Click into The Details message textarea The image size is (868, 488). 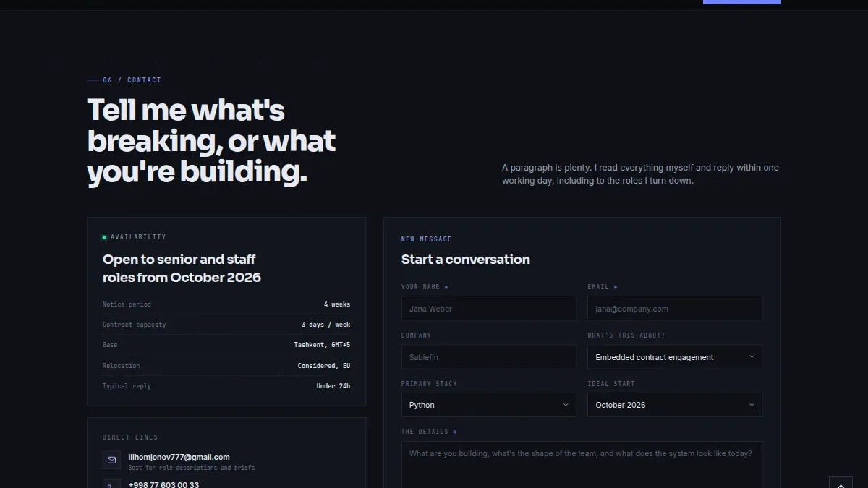coord(582,465)
